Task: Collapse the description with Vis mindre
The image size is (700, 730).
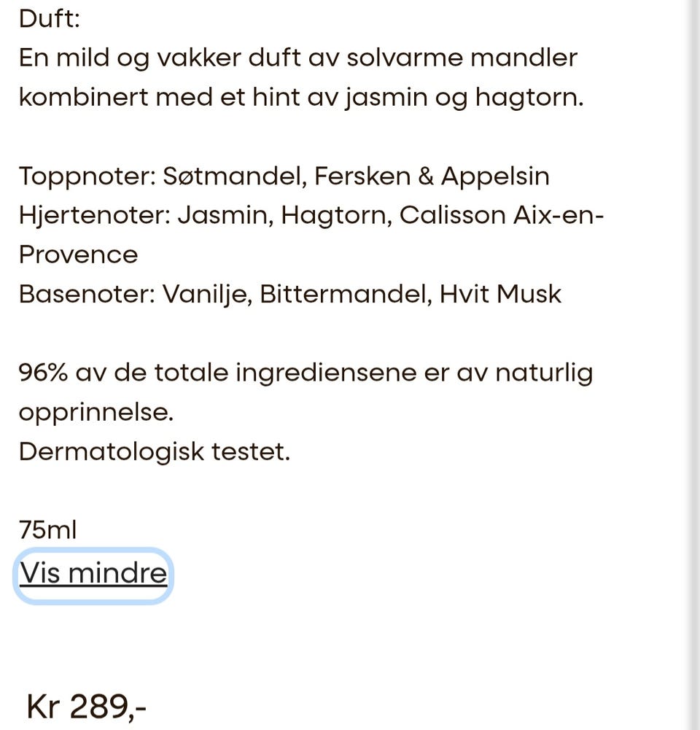Action: 93,573
